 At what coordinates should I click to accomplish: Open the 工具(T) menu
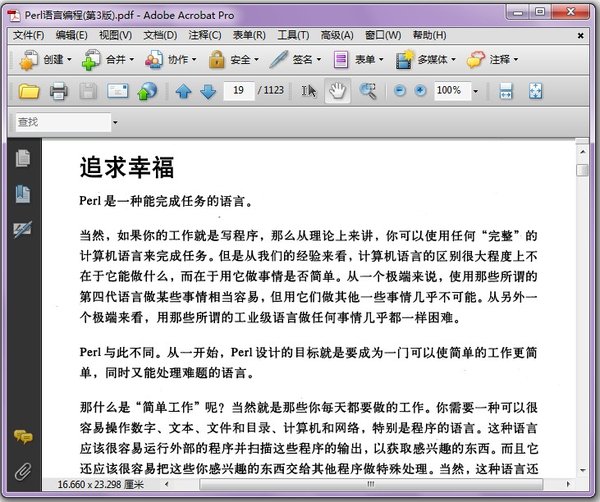point(293,35)
